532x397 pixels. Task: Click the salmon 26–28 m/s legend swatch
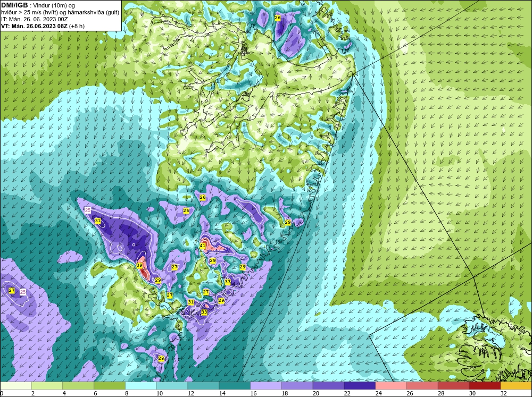tap(422, 386)
